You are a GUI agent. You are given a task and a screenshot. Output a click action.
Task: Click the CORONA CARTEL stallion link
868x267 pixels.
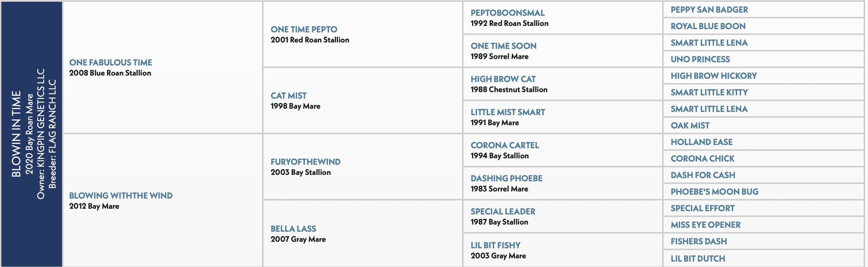coord(505,145)
